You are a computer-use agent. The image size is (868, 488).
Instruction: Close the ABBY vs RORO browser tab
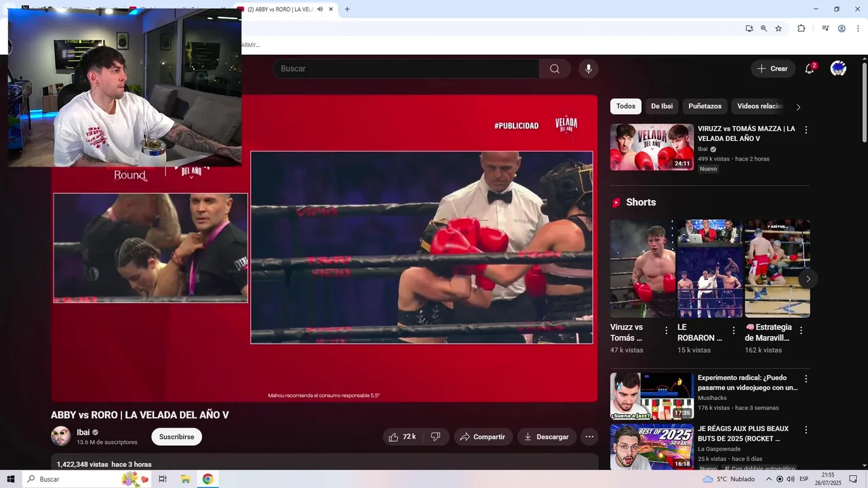(331, 9)
